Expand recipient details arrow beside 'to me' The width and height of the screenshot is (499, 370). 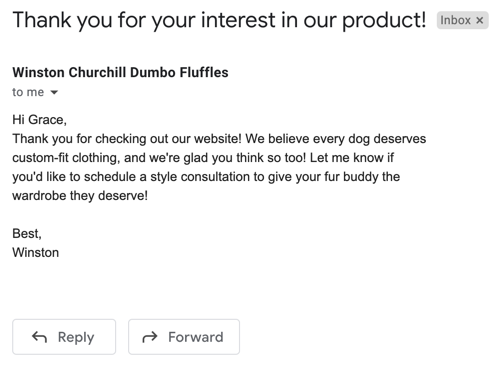tap(54, 92)
